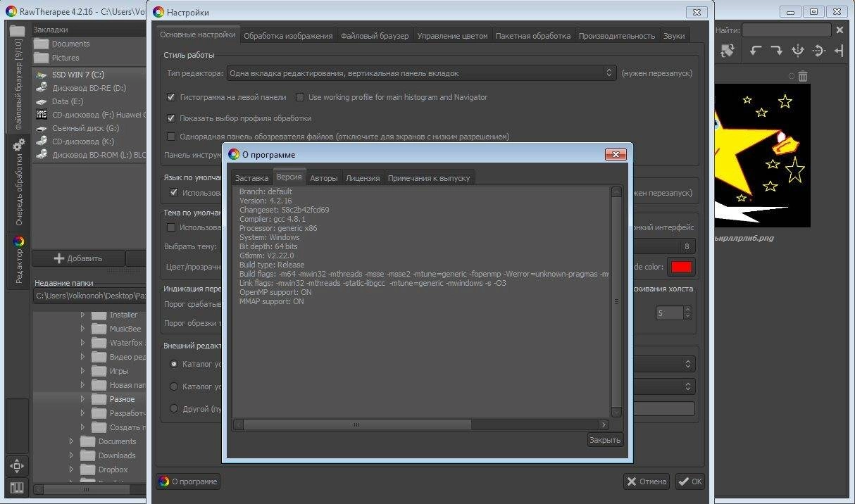Click the OK button in Настройки
Viewport: 855px width, 504px height.
[x=690, y=481]
